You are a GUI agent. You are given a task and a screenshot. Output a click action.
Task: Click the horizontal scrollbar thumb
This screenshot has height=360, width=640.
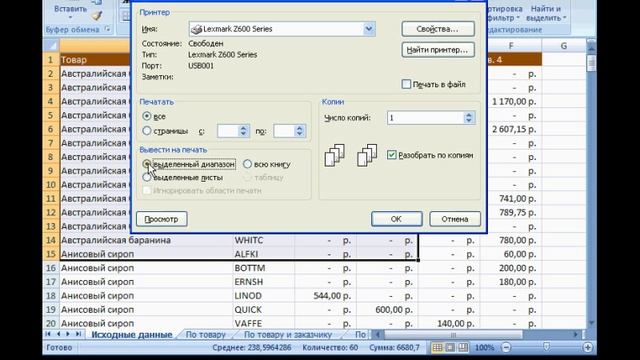[453, 335]
